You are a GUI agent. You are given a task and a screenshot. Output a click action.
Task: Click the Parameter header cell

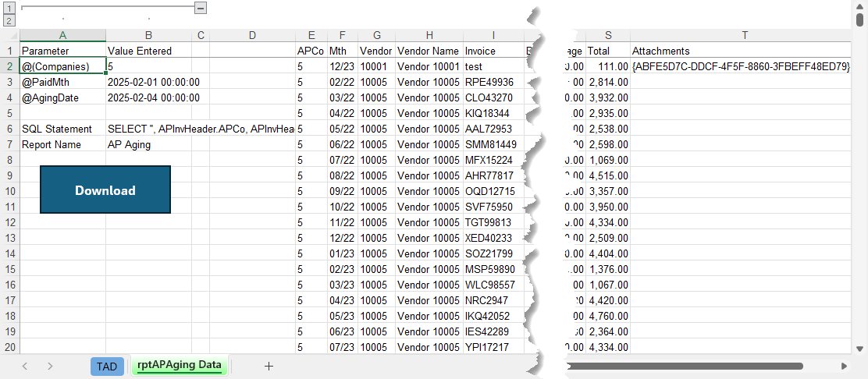coord(62,51)
